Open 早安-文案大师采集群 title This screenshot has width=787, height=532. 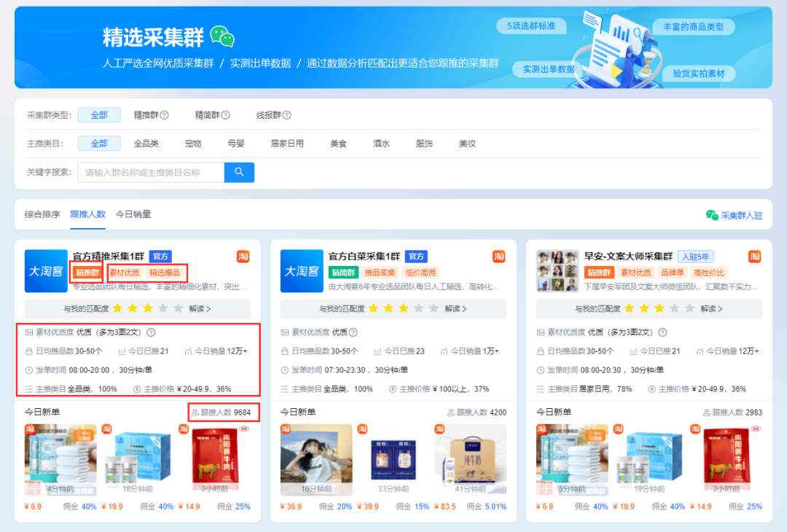tap(628, 257)
